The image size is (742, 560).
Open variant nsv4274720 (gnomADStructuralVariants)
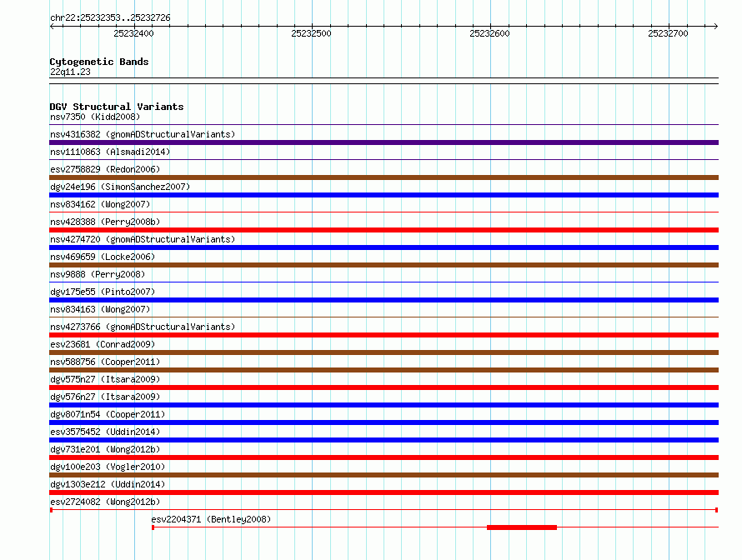[x=143, y=239]
